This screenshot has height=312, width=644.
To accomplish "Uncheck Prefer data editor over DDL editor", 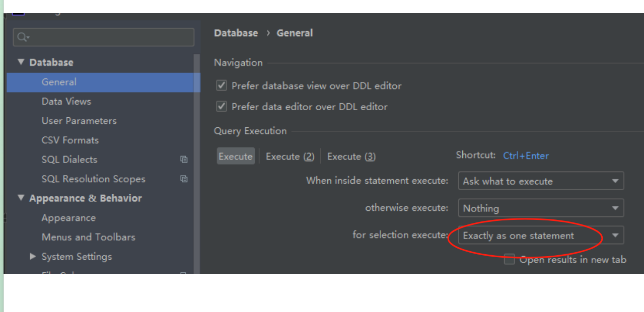I will coord(222,107).
